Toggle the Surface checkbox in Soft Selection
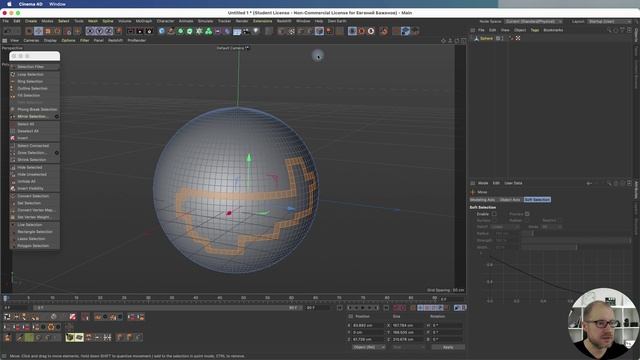Screen dimensions: 640x360 [x=494, y=220]
